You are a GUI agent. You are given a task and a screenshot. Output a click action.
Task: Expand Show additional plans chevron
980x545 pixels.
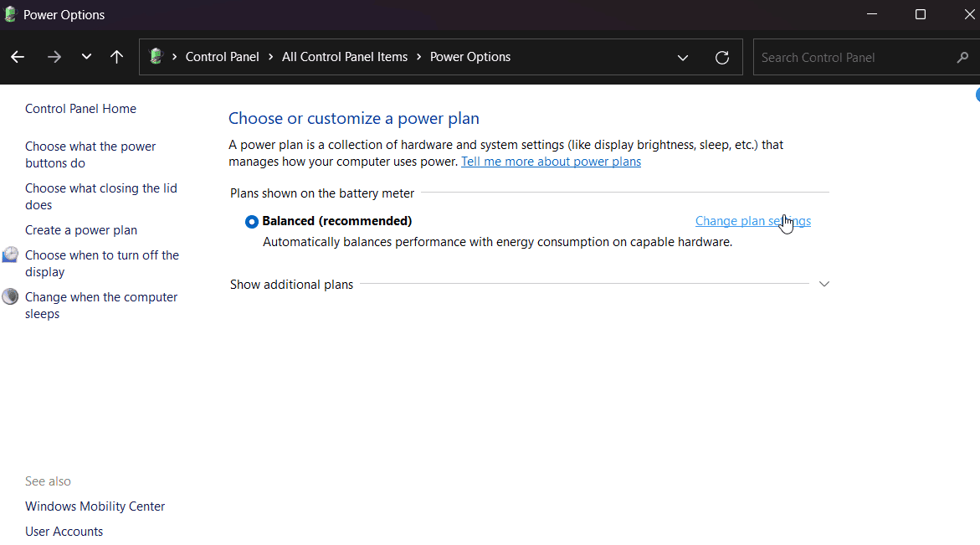point(824,284)
